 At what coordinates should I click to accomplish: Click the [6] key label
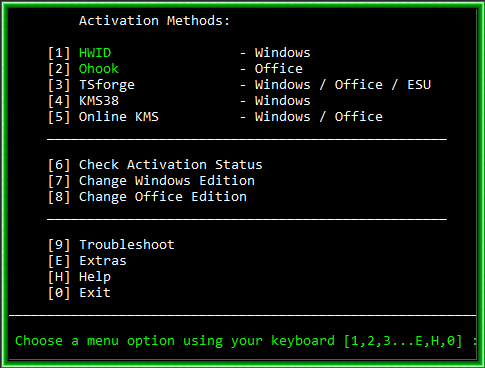point(59,165)
